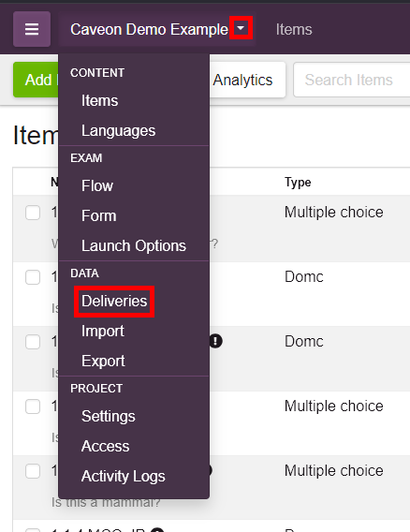Open Launch Options
Image resolution: width=410 pixels, height=532 pixels.
(x=134, y=245)
